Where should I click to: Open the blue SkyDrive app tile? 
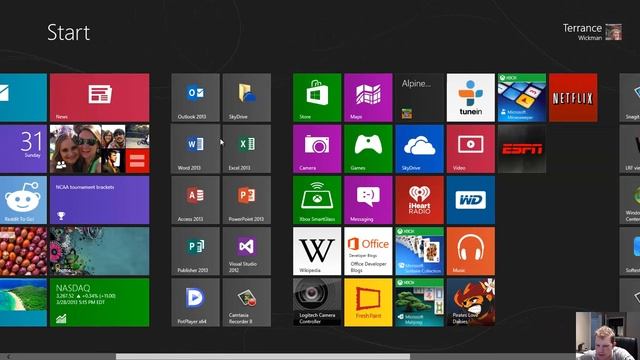tap(420, 149)
